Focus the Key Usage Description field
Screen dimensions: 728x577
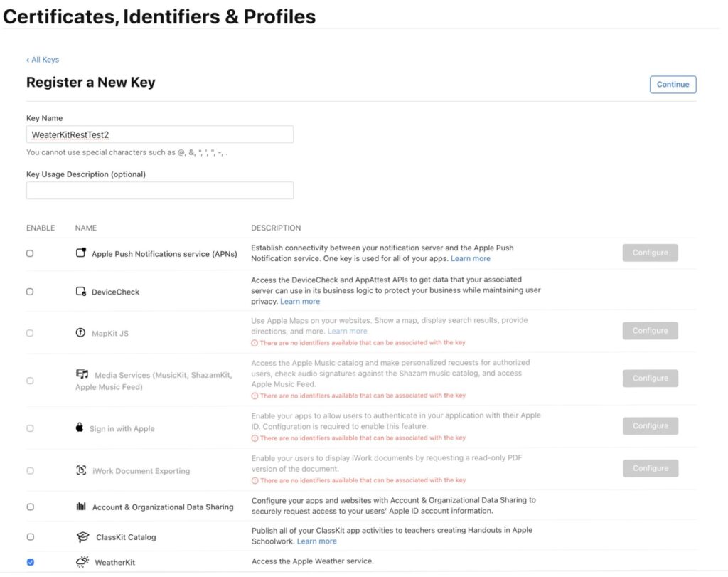160,191
